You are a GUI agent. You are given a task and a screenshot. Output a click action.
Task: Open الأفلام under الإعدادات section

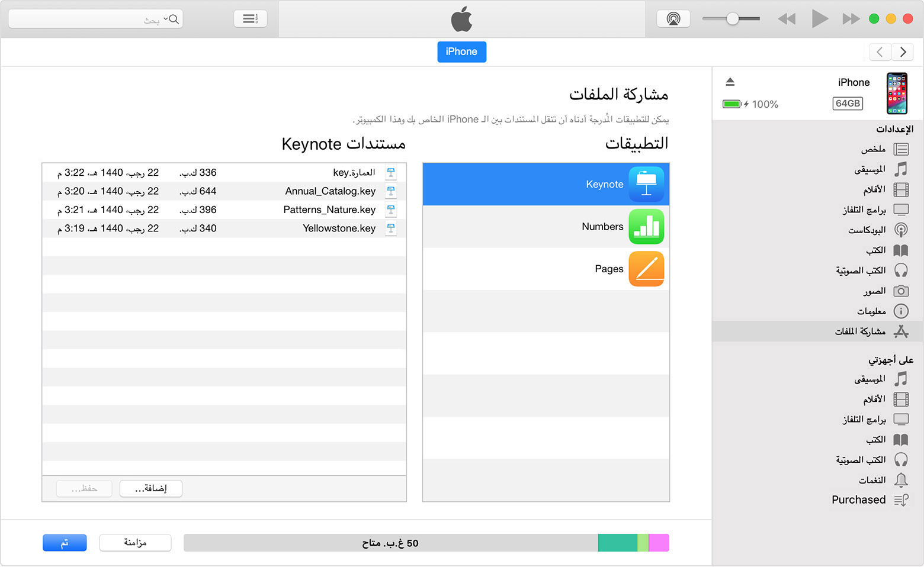click(817, 189)
